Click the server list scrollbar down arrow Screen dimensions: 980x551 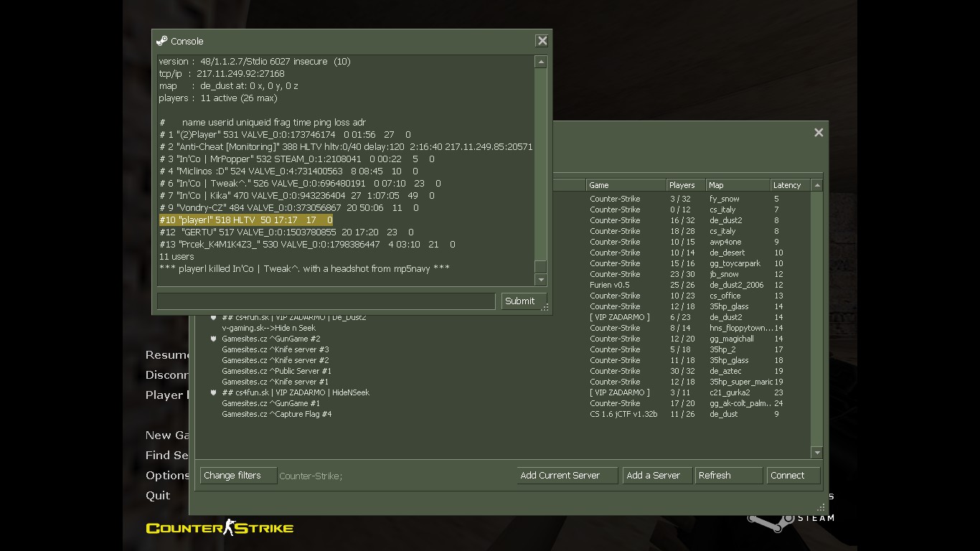coord(816,453)
